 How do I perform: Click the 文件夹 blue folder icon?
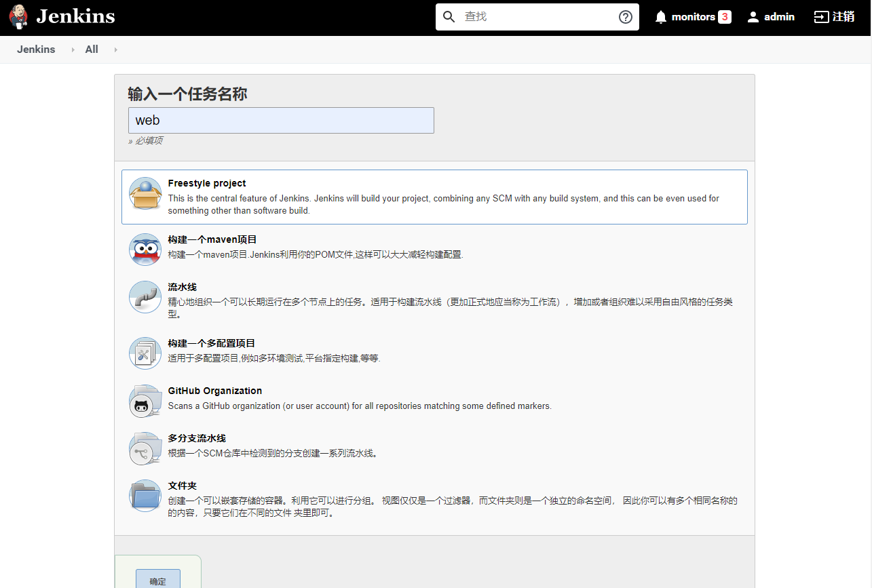145,495
